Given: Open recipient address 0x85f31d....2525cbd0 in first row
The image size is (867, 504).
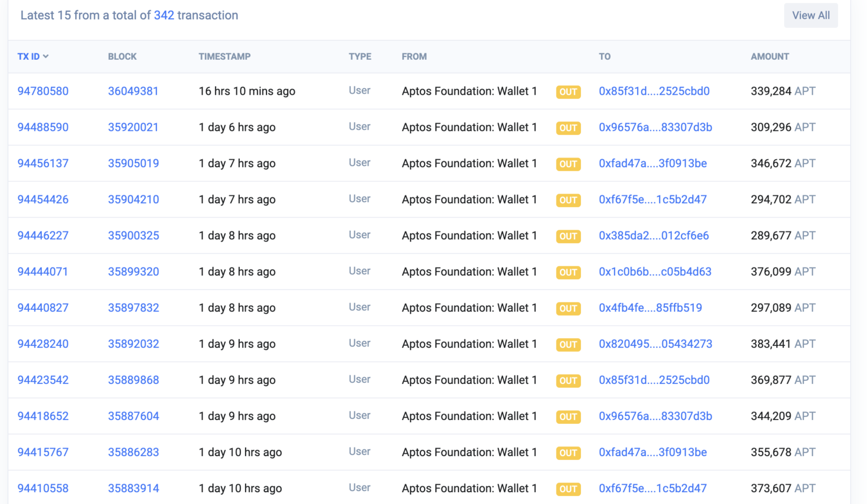Looking at the screenshot, I should click(654, 91).
